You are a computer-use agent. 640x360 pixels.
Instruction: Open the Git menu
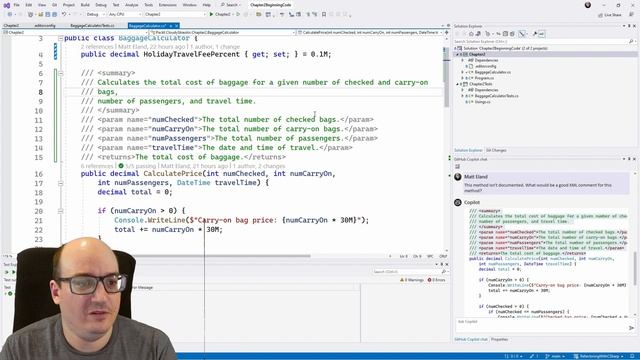(54, 5)
